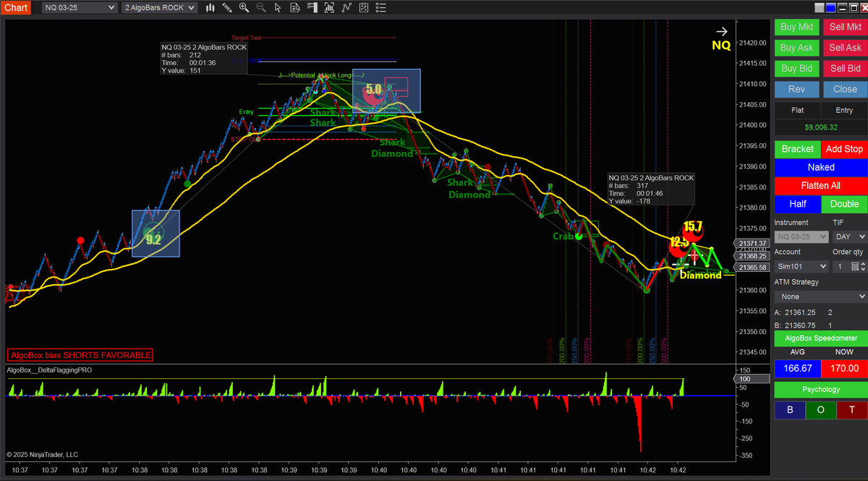Click the blue Close position button
The image size is (868, 481).
point(845,90)
